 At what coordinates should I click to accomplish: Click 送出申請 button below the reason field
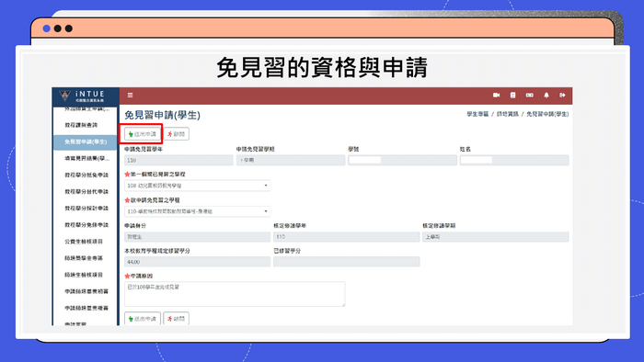pyautogui.click(x=142, y=319)
